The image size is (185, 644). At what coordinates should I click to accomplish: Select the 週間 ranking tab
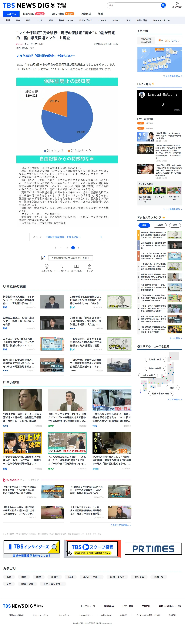(x=175, y=225)
